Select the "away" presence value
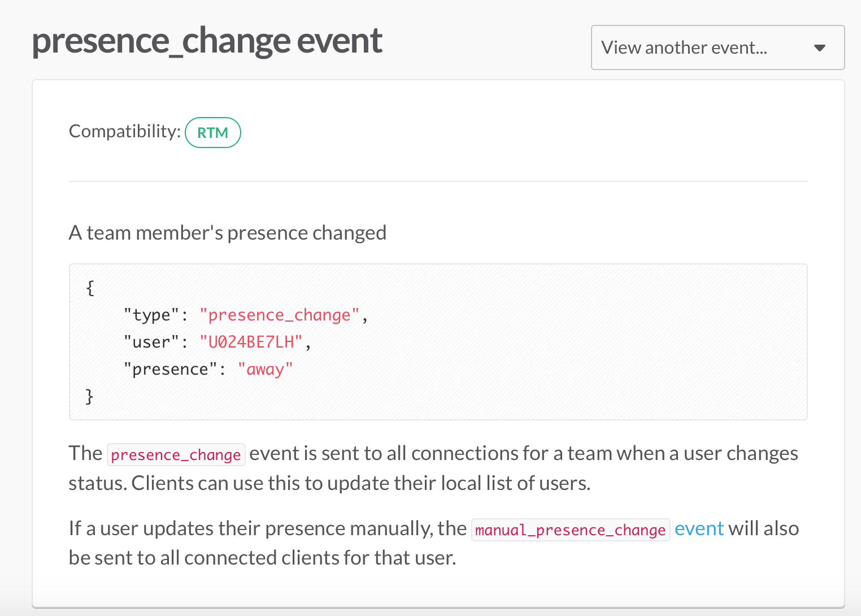This screenshot has height=616, width=861. pos(265,369)
